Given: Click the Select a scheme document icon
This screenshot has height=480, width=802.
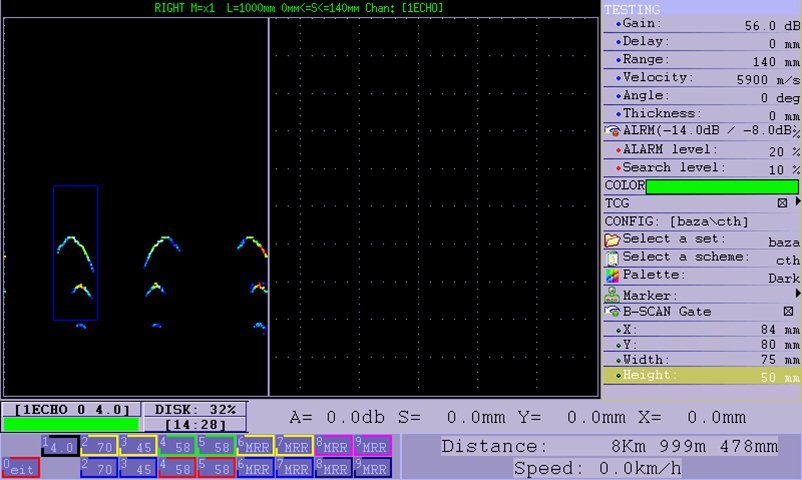Looking at the screenshot, I should [x=612, y=258].
